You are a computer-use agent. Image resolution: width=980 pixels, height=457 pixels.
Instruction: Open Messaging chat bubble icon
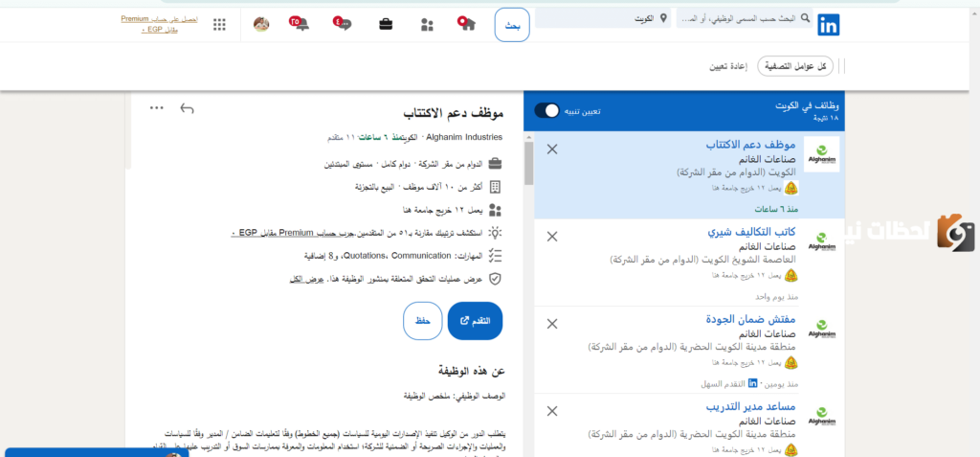coord(343,24)
